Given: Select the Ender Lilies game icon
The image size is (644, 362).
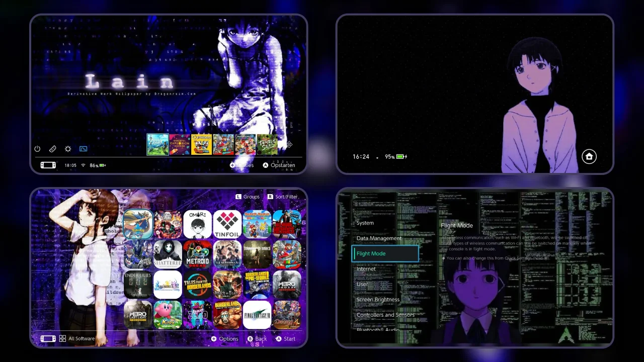Looking at the screenshot, I should coord(138,285).
